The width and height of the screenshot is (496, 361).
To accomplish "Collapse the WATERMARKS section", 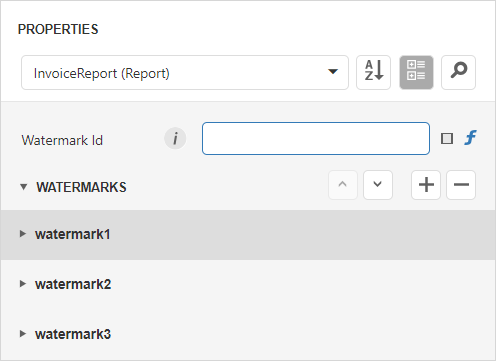I will (23, 187).
